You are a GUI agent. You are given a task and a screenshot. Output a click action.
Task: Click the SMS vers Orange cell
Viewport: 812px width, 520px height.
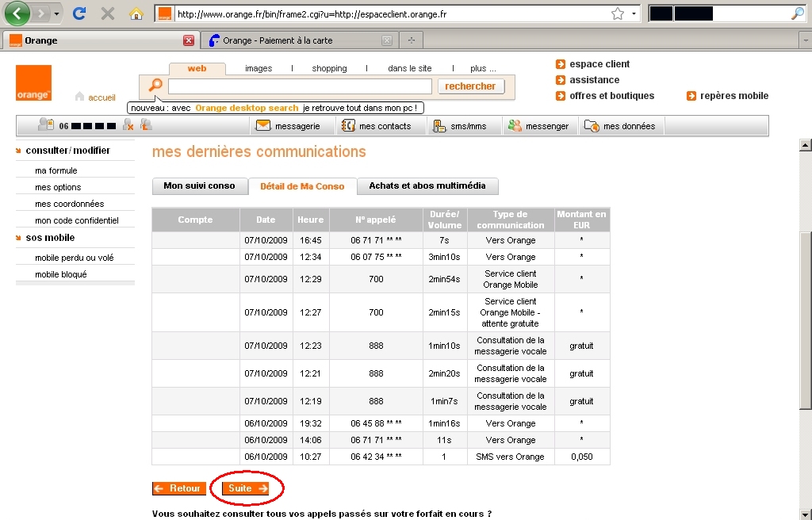[510, 457]
